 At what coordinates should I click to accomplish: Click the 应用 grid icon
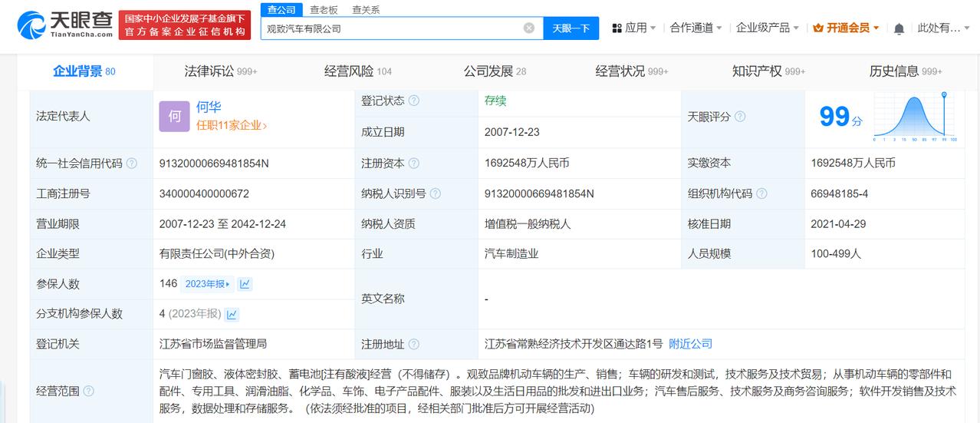[x=617, y=28]
